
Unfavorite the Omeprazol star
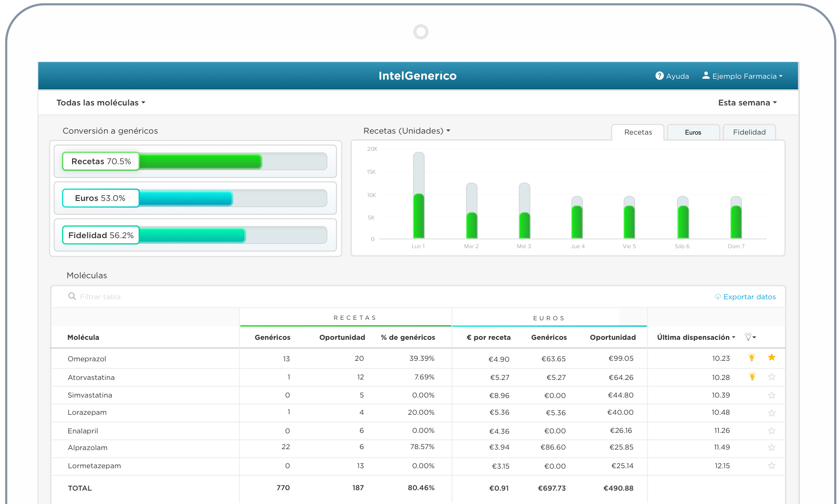click(772, 357)
